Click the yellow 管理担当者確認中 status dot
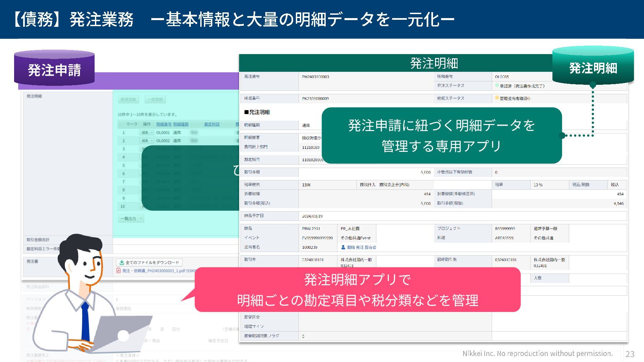The height and width of the screenshot is (362, 644). 497,98
